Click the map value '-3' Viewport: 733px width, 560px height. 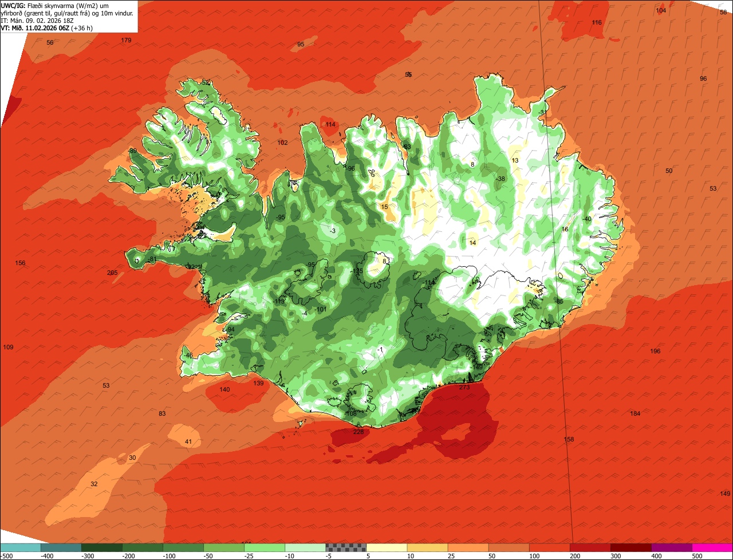[333, 230]
